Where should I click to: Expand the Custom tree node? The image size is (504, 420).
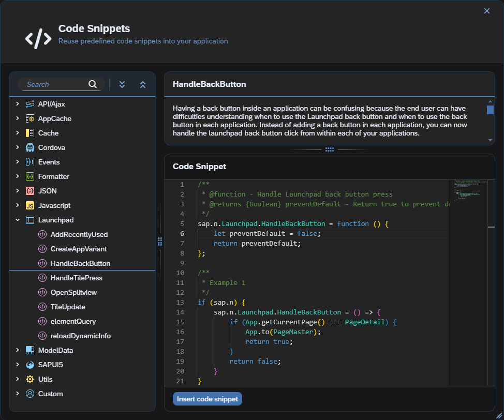pos(18,393)
